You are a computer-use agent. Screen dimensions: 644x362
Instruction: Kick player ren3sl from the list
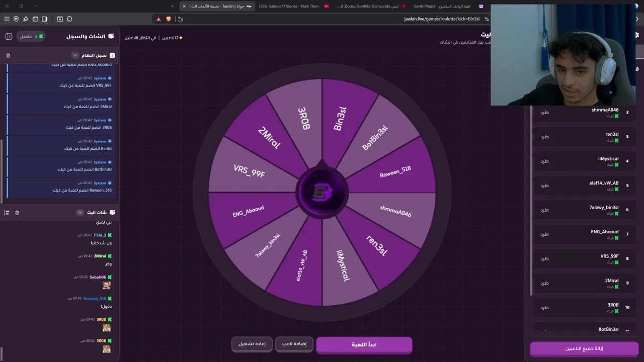coord(544,137)
